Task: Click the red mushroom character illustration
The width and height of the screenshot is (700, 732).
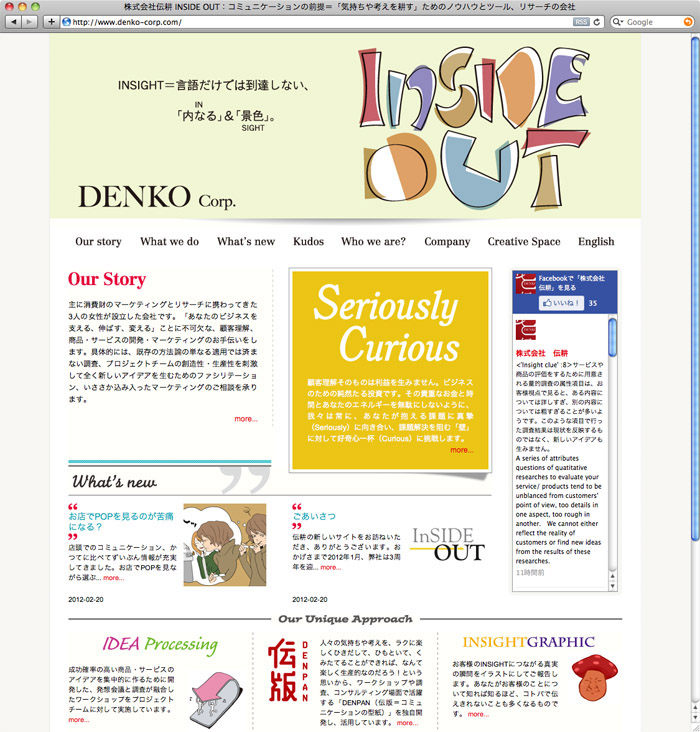Action: 594,678
